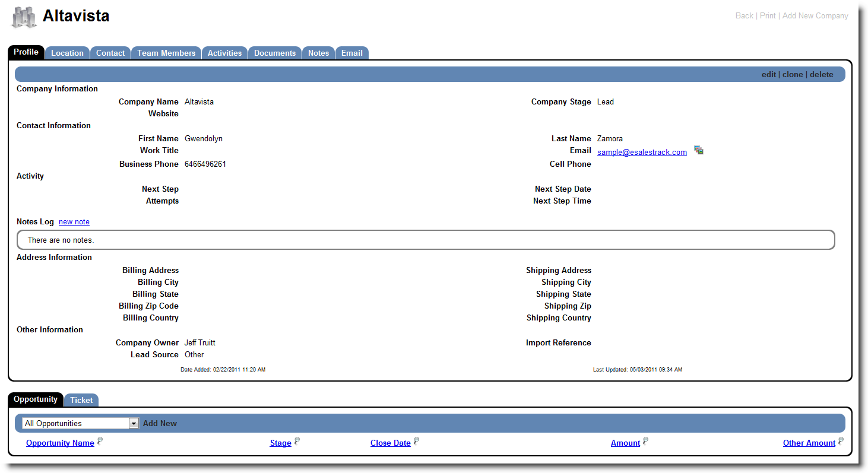This screenshot has width=868, height=473.
Task: Switch to the Profile tab
Action: [x=26, y=52]
